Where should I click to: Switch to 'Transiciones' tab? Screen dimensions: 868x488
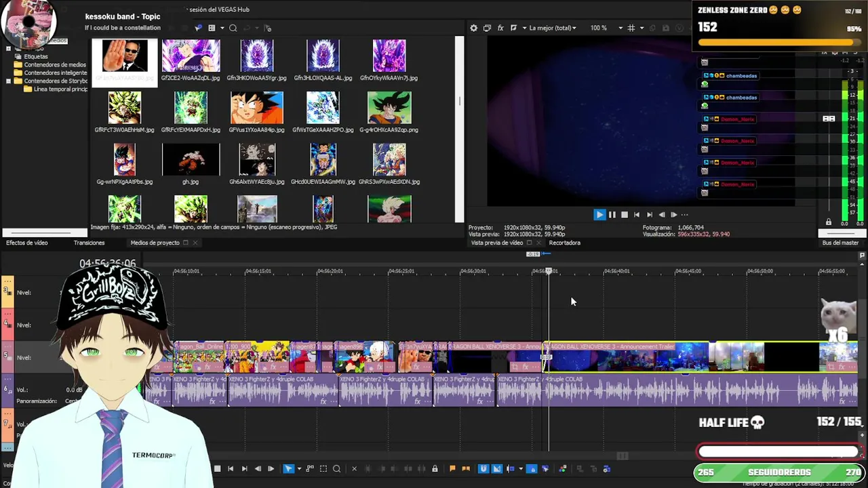[x=89, y=243]
